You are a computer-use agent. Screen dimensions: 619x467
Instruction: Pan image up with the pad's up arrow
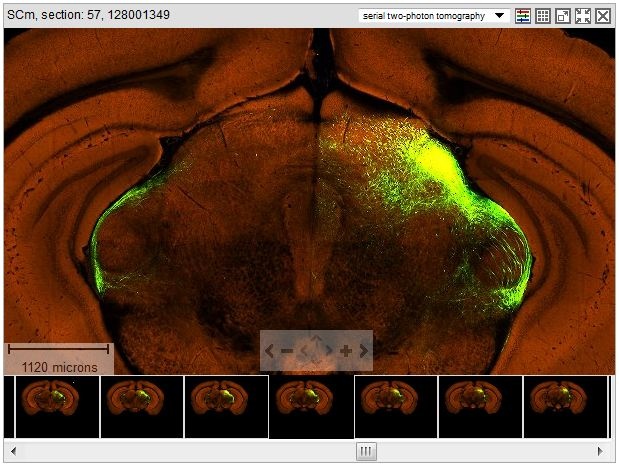[316, 338]
